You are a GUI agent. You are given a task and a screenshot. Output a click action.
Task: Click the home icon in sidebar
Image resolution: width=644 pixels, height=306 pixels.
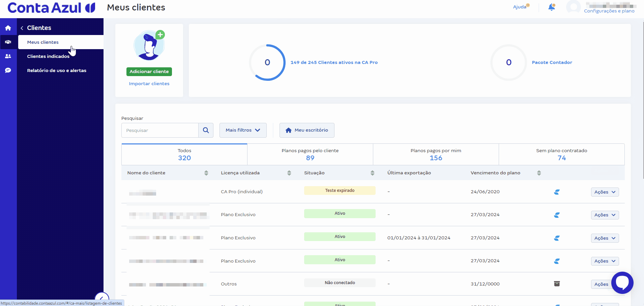tap(8, 28)
